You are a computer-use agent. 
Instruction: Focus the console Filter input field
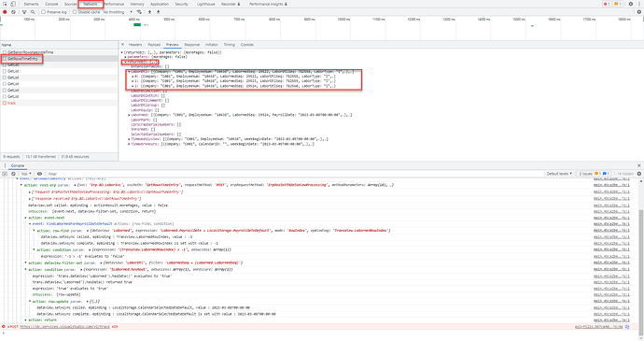287,174
